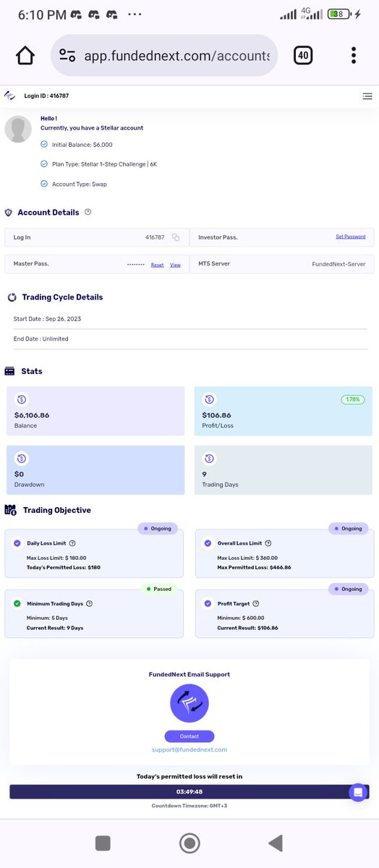
Task: Click the 03:49:48 countdown bar
Action: (189, 791)
